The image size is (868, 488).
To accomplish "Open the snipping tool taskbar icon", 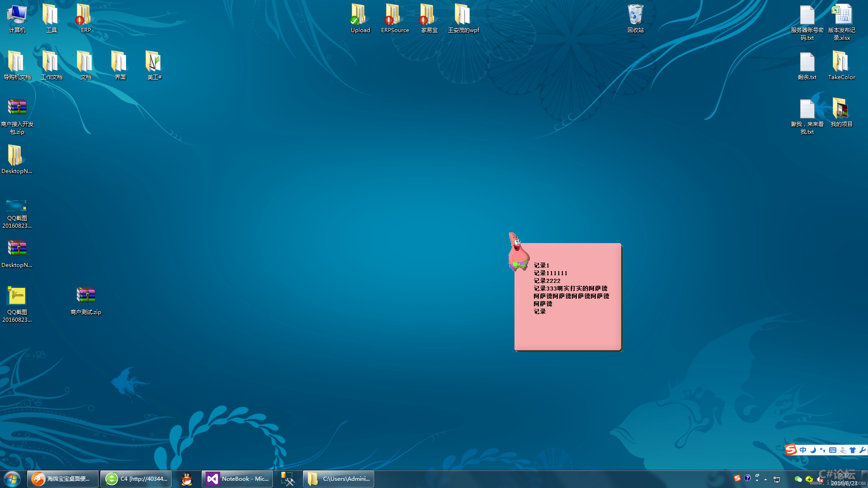I will 288,479.
